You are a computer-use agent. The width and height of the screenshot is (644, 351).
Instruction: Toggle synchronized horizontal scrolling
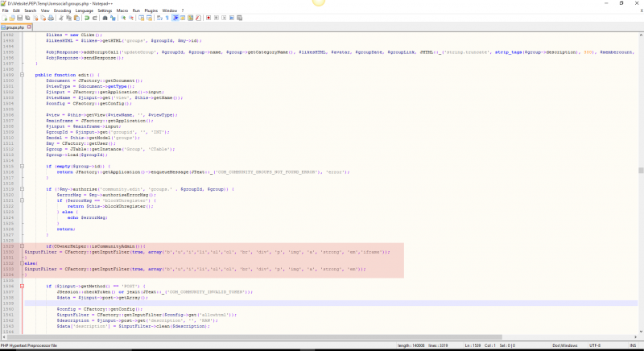click(x=149, y=18)
